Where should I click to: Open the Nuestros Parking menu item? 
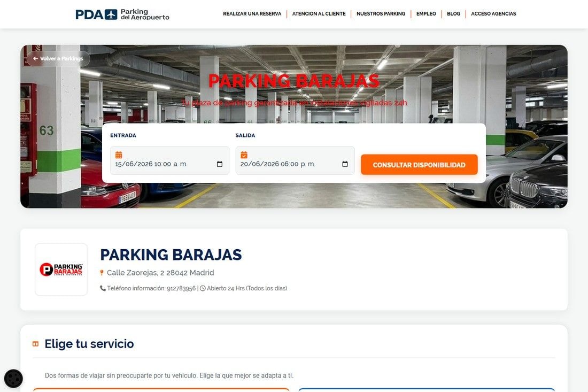click(381, 13)
